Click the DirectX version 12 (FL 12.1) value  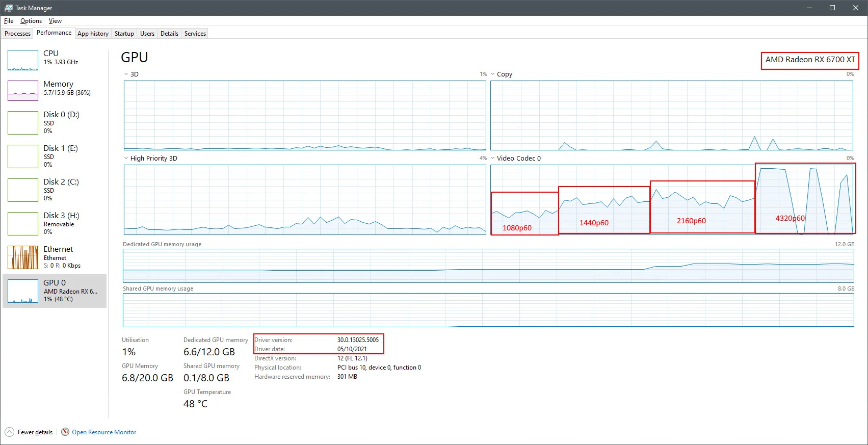click(352, 358)
